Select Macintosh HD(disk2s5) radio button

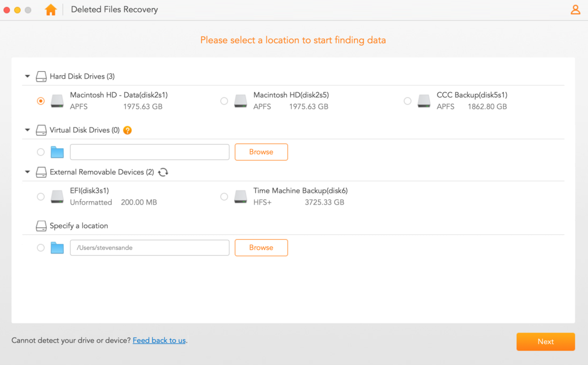tap(224, 101)
